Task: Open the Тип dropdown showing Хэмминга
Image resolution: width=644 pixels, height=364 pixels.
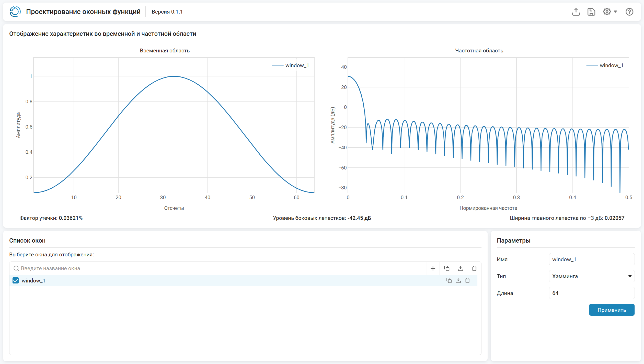Action: tap(592, 276)
